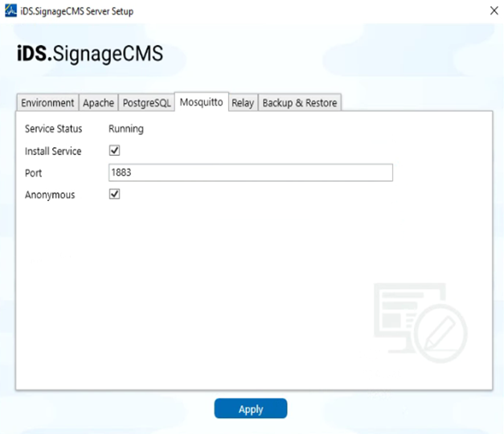
Task: Click the Port label
Action: (x=34, y=173)
